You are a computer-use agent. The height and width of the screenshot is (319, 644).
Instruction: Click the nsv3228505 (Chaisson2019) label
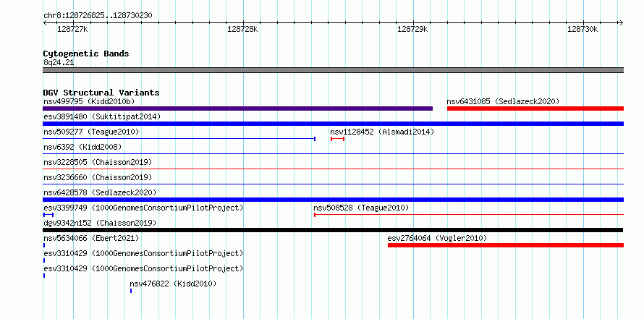(x=98, y=162)
